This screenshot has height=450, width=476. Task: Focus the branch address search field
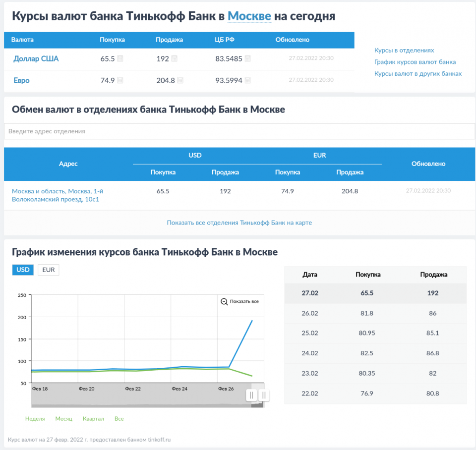(239, 131)
